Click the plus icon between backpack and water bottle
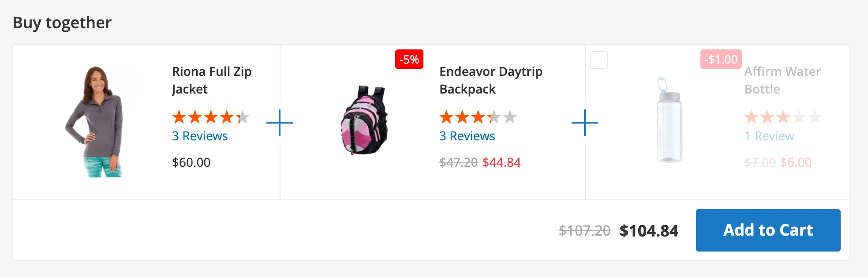The height and width of the screenshot is (278, 868). click(x=585, y=124)
